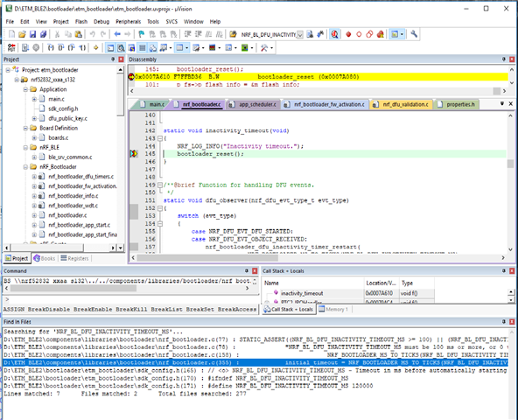Collapse code fold at line 152
This screenshot has width=518, height=420.
159,208
